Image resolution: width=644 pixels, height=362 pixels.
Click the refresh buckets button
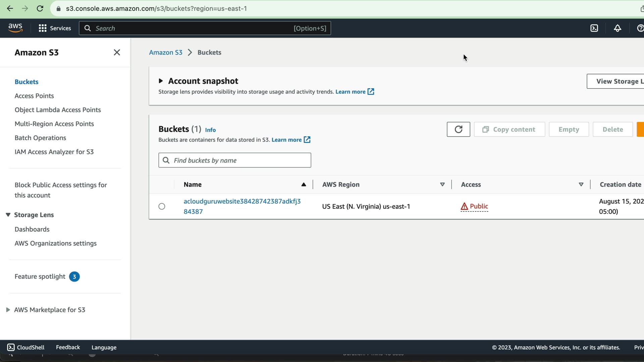click(458, 129)
